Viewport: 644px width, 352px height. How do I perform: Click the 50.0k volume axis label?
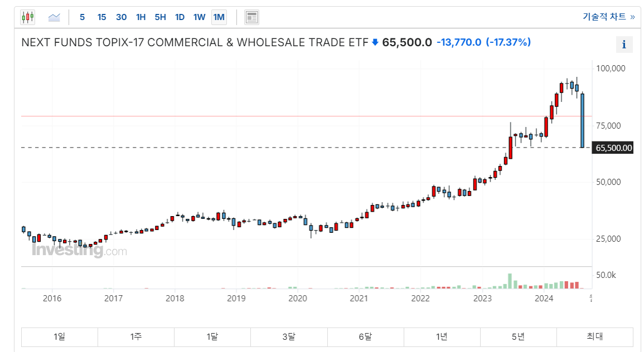(606, 275)
